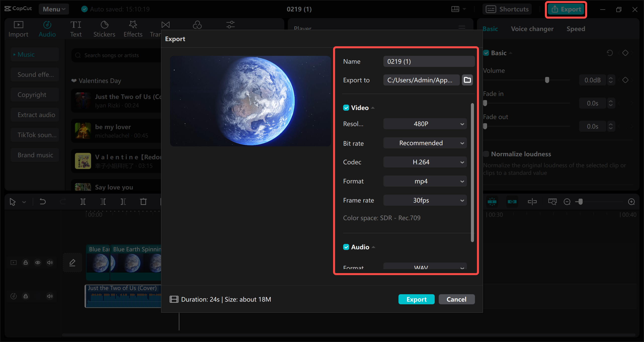Open the Effects panel

[x=133, y=28]
